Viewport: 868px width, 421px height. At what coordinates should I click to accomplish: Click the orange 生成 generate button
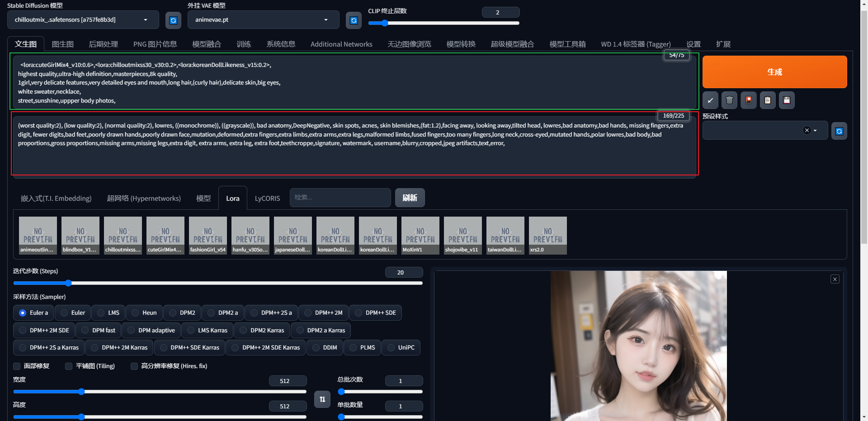[774, 72]
